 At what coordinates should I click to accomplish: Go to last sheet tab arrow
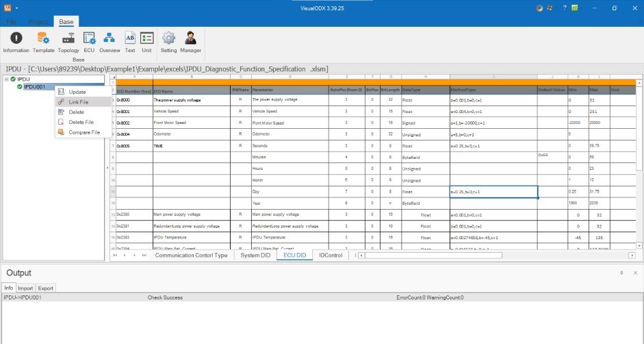pos(144,255)
